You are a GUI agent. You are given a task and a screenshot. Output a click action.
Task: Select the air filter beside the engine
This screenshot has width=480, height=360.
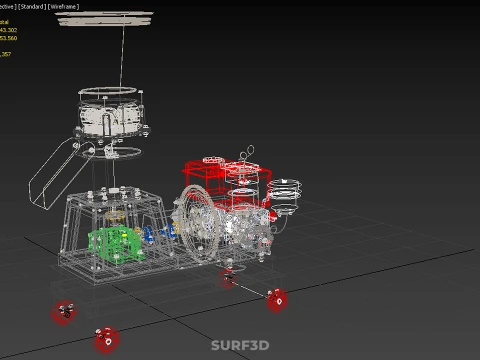[x=284, y=196]
